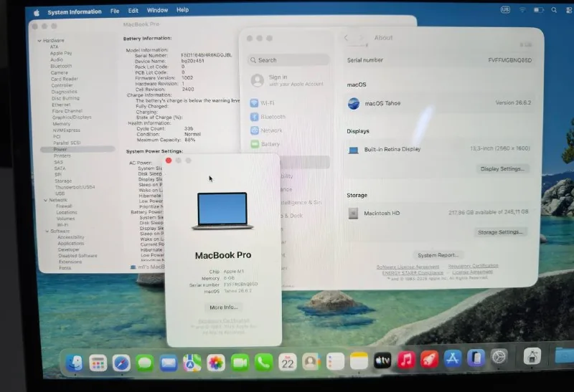Click the Built-in Retina Display row
This screenshot has height=392, width=574.
click(439, 149)
